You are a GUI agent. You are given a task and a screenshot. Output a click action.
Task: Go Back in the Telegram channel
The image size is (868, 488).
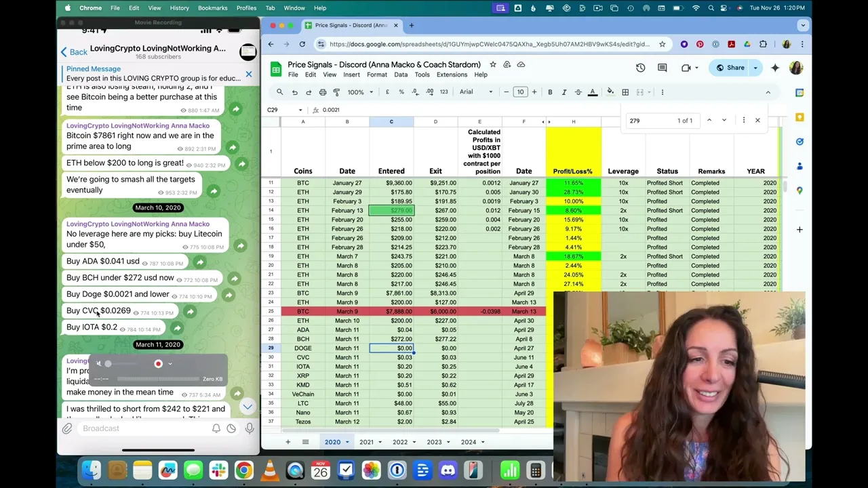pyautogui.click(x=73, y=52)
